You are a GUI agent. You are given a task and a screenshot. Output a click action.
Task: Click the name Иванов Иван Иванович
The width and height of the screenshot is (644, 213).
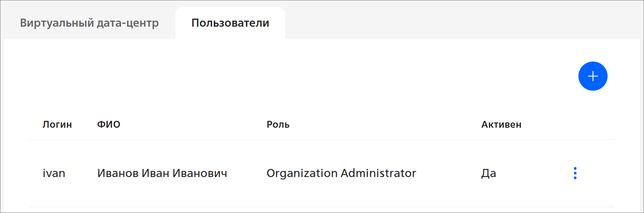162,173
